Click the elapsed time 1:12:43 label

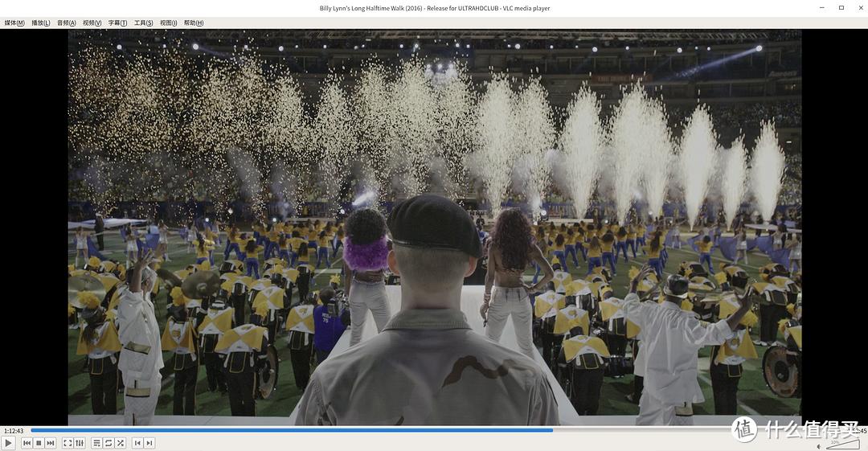[x=14, y=431]
